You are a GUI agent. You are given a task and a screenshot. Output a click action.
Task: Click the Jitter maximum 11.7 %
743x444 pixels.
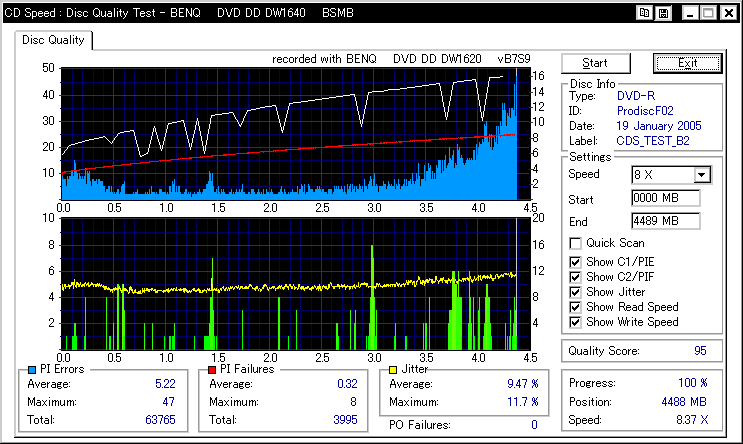[523, 402]
